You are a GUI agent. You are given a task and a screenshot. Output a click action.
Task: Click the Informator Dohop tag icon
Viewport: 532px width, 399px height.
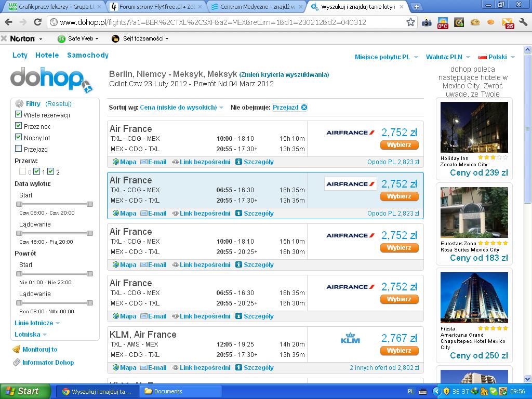tap(17, 362)
